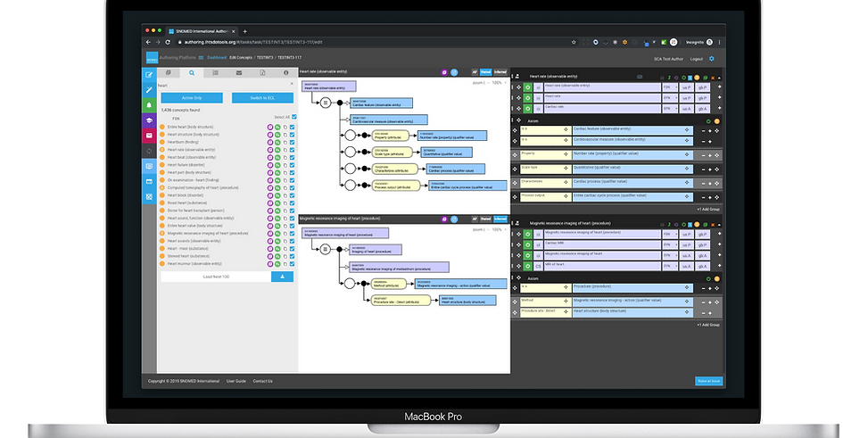Click the blue download results button

[x=282, y=277]
